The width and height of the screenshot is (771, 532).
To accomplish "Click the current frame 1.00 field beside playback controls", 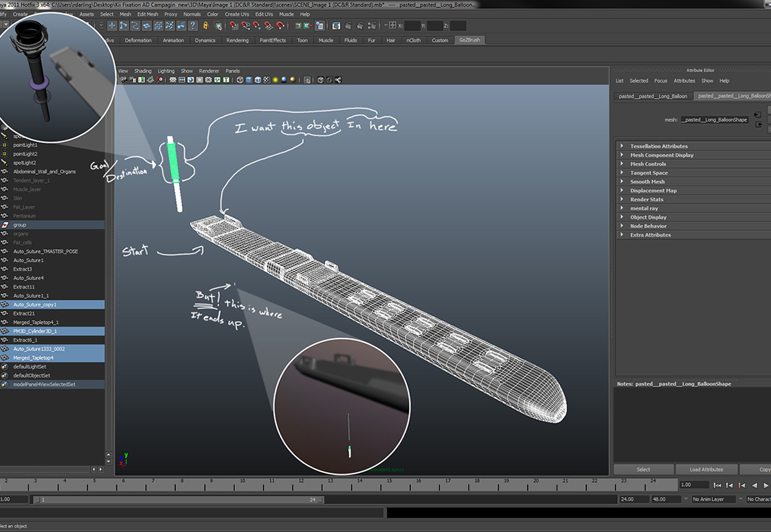I will [695, 485].
